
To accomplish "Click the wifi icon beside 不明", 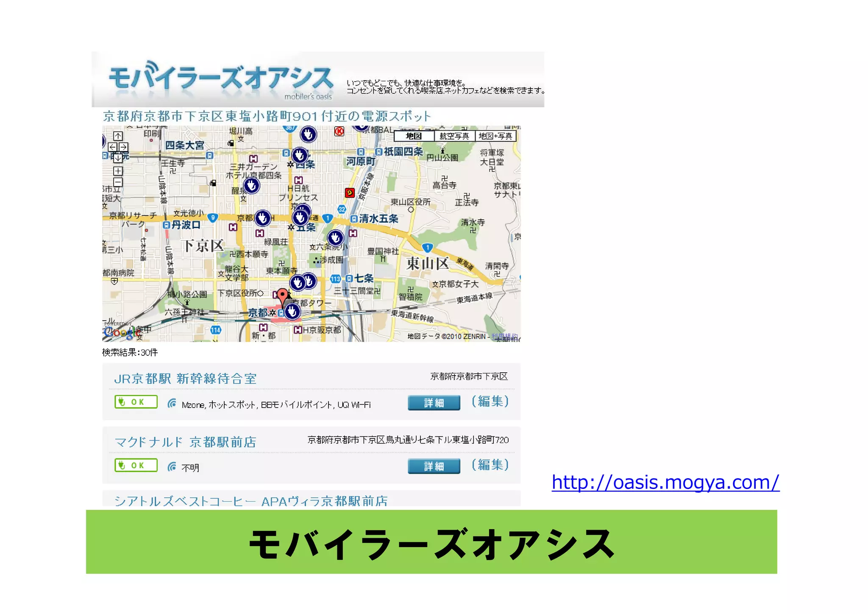I will click(x=172, y=467).
